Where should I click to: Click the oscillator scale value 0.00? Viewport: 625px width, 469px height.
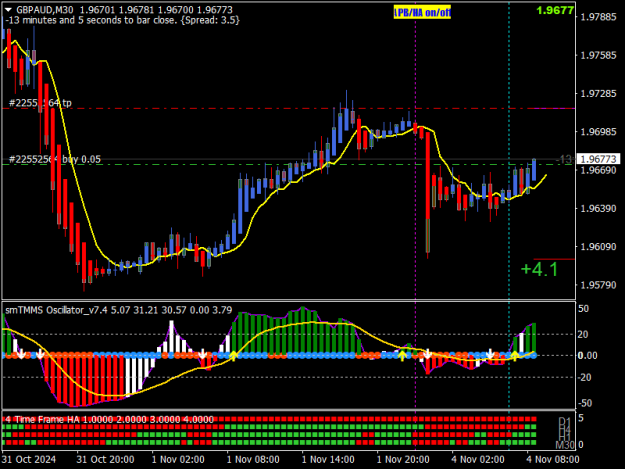click(x=588, y=355)
